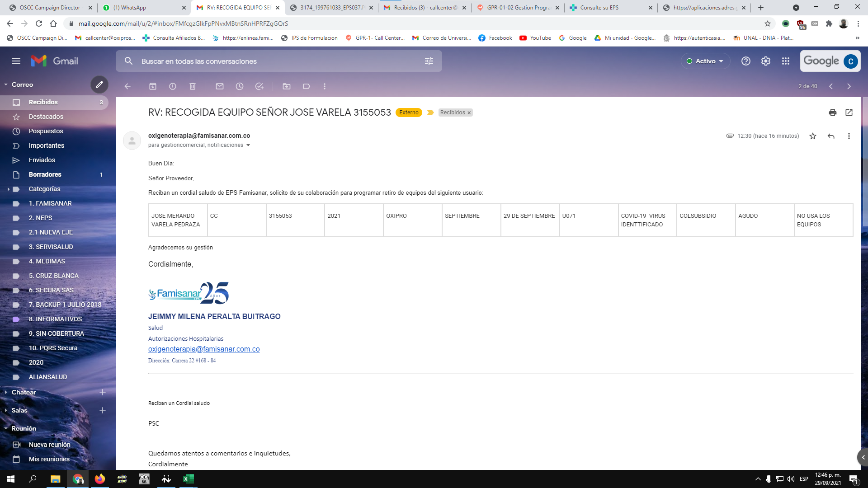Viewport: 868px width, 488px height.
Task: Open Gmail support help icon
Action: click(x=746, y=61)
